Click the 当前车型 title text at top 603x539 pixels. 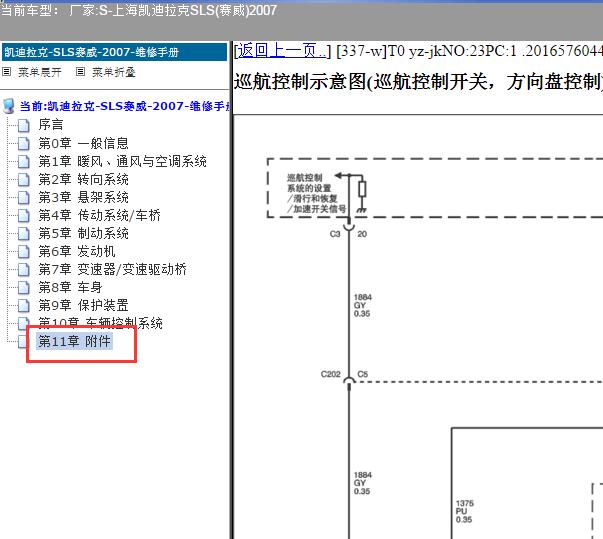138,10
